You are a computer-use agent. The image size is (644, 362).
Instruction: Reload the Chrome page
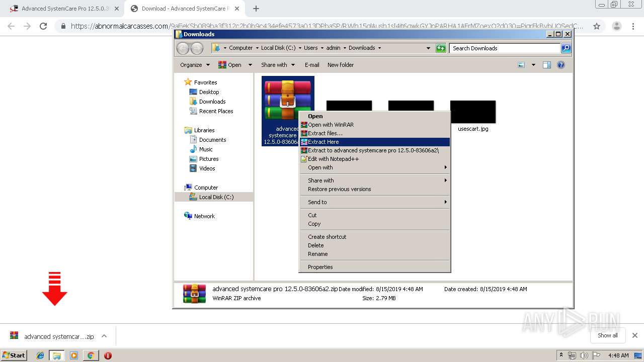[x=43, y=26]
